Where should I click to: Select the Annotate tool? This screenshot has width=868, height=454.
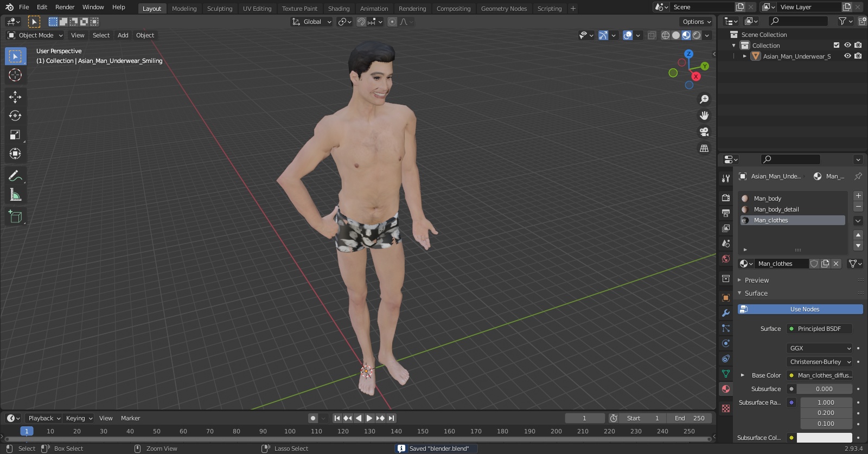tap(15, 176)
